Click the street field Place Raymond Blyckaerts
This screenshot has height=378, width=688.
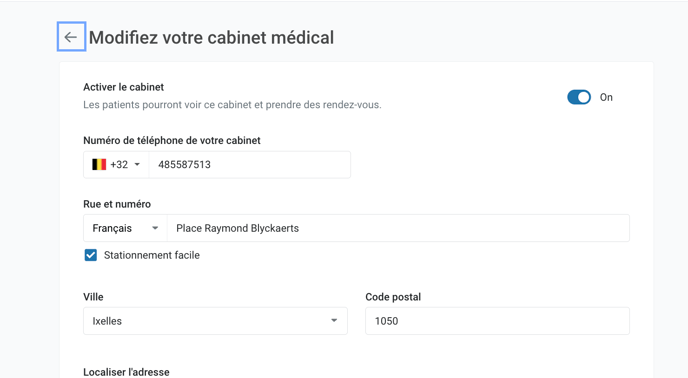coord(398,228)
